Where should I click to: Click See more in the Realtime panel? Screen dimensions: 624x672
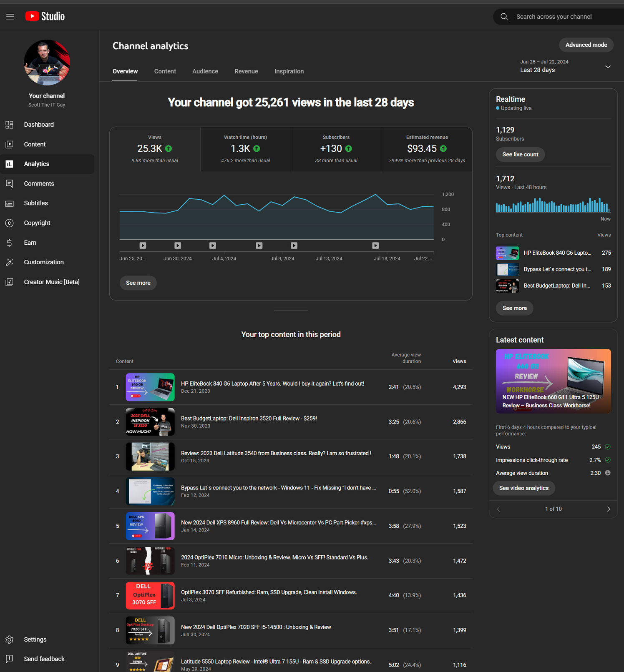click(x=514, y=308)
